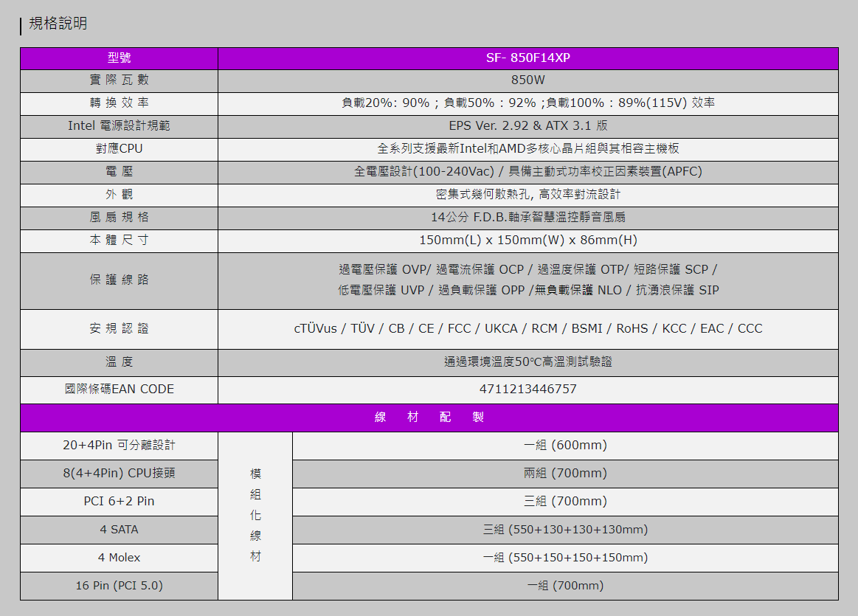Click the APFC full-voltage design description

(528, 172)
